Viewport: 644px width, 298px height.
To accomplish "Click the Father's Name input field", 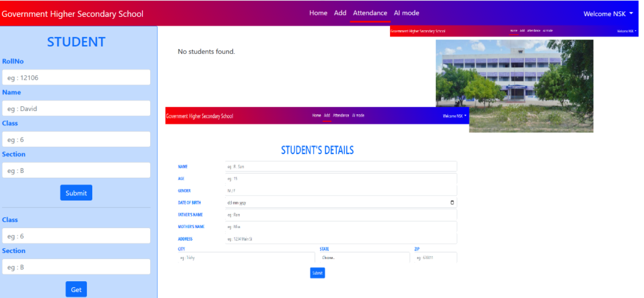I will (341, 215).
